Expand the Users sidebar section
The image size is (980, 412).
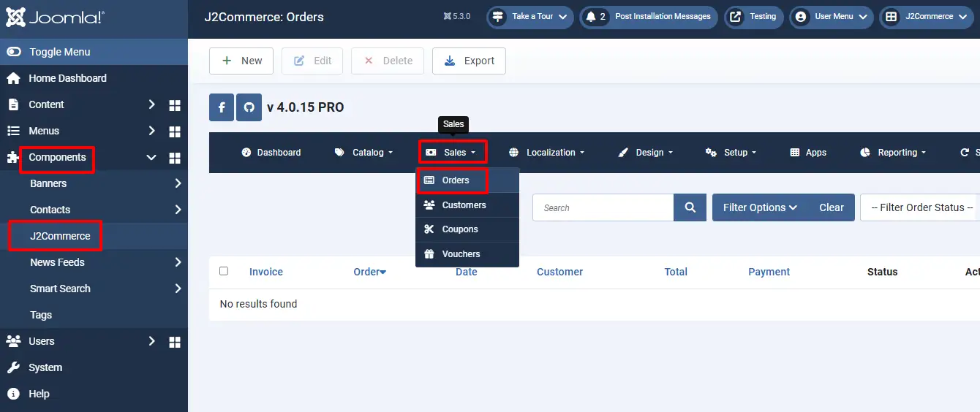coord(151,341)
